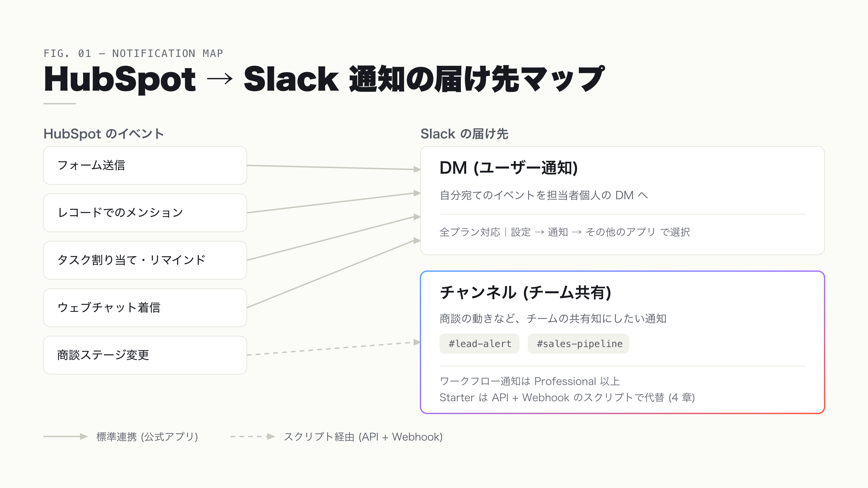Select the 商談ステージ変更 event card
This screenshot has width=868, height=488.
[x=145, y=355]
